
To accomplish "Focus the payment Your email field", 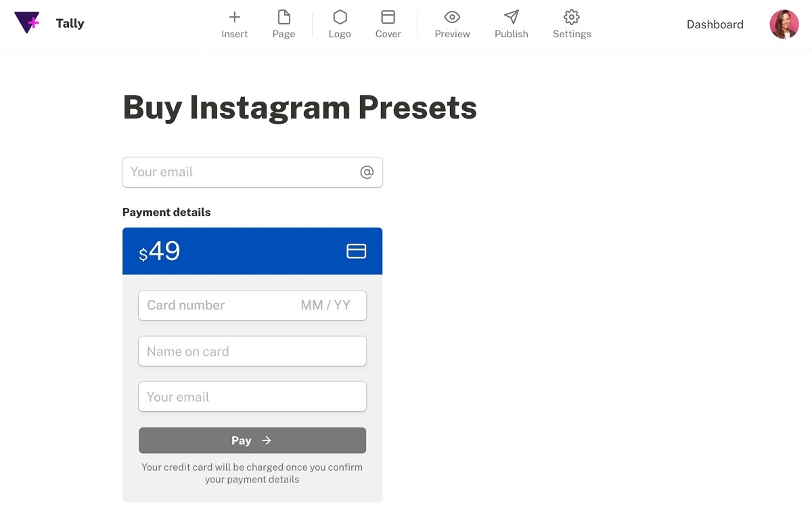I will [252, 397].
